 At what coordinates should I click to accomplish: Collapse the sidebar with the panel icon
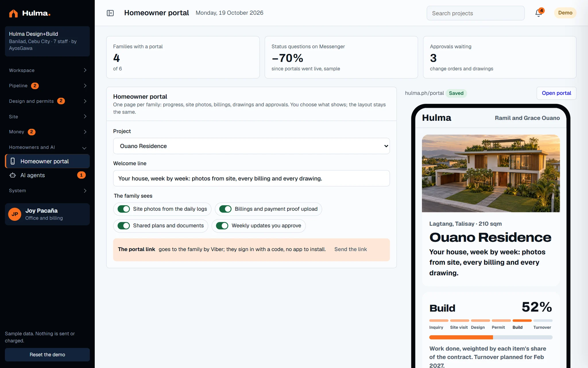click(110, 13)
